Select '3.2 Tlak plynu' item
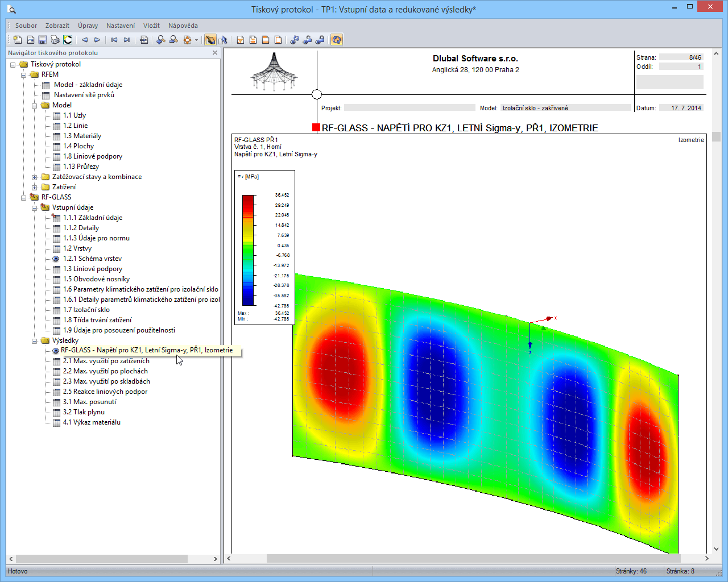 (84, 412)
